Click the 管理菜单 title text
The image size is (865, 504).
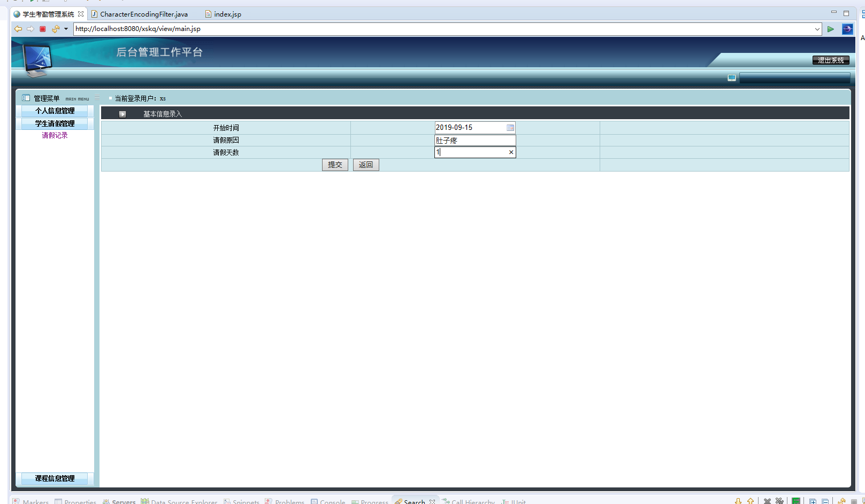point(47,98)
